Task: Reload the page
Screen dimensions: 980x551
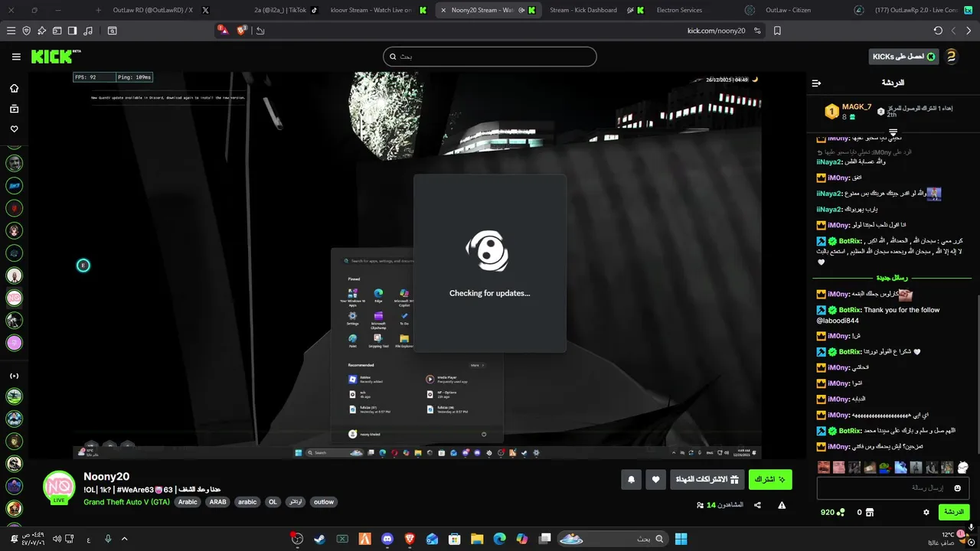Action: pos(938,31)
